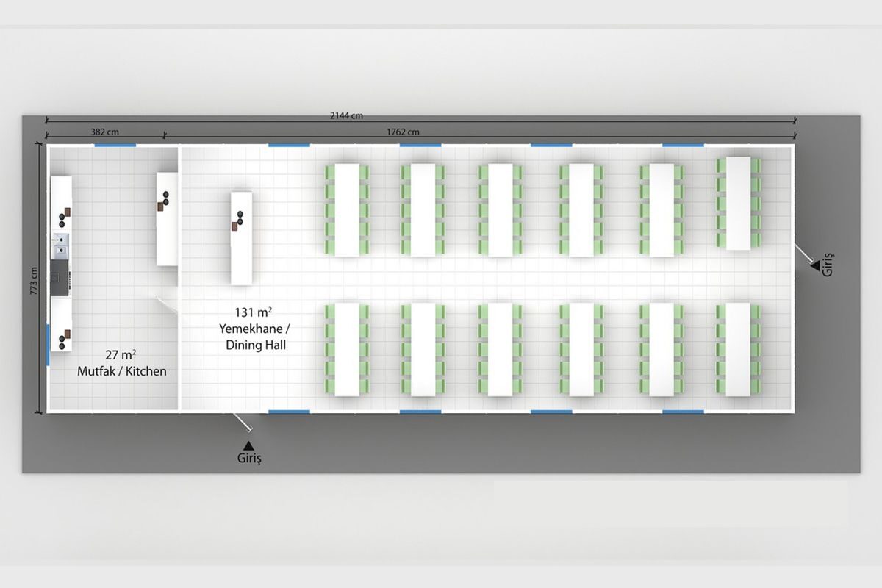Click the black stove on kitchen worktop
Image resolution: width=882 pixels, height=588 pixels.
point(60,277)
